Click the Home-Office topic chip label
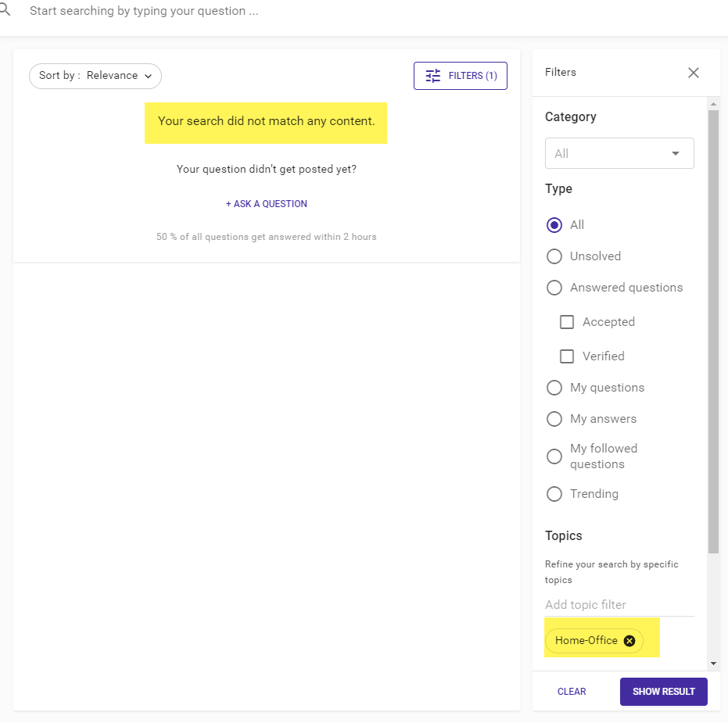The image size is (728, 723). 586,640
